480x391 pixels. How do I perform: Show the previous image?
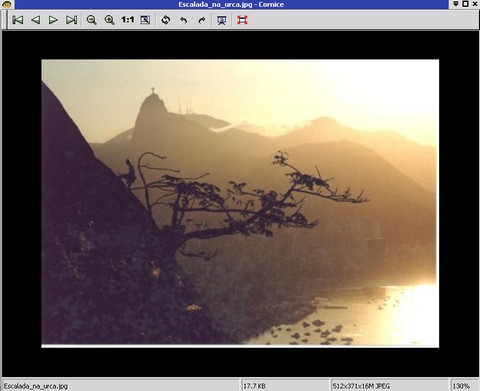[x=36, y=20]
